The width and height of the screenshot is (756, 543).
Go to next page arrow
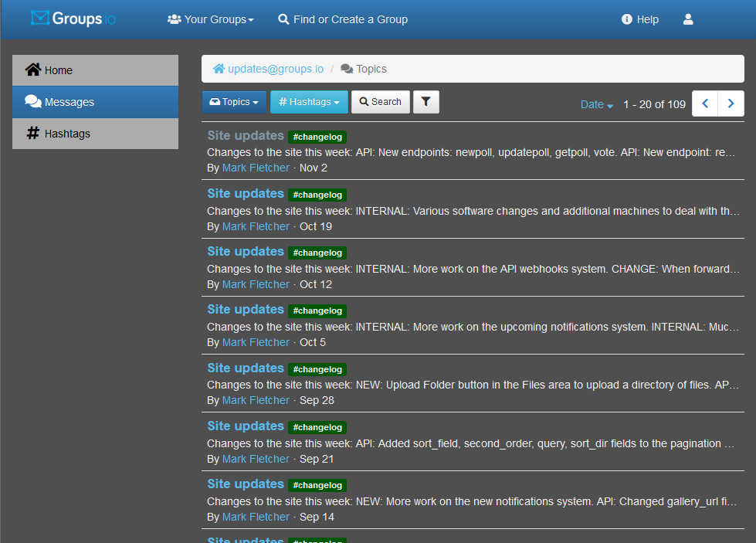731,104
